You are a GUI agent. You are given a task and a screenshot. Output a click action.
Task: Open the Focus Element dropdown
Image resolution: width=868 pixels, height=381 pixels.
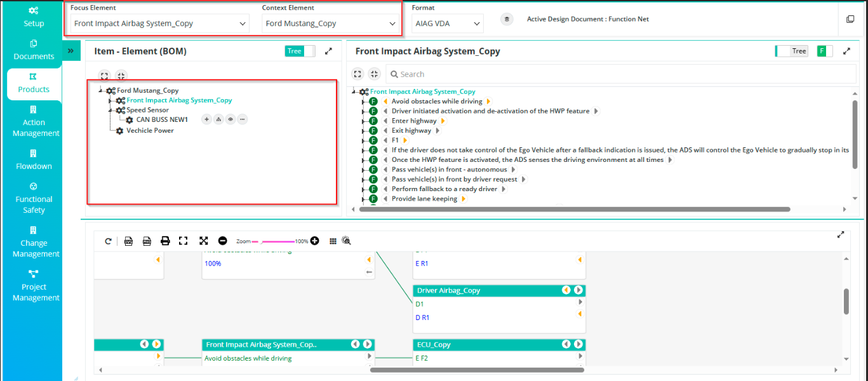point(160,23)
